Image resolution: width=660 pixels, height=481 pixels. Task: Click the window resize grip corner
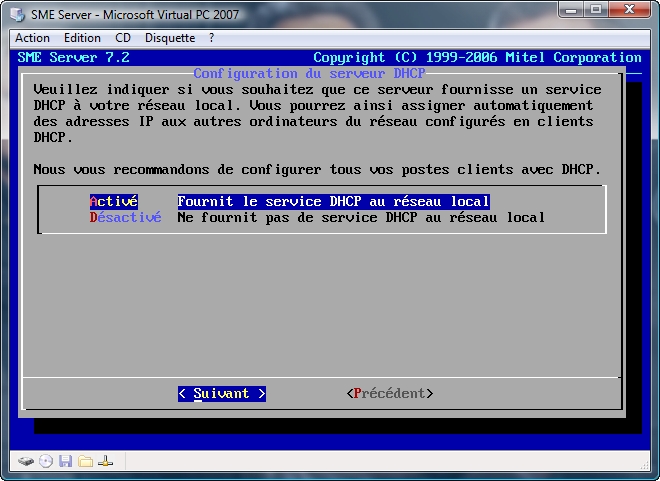tap(645, 465)
